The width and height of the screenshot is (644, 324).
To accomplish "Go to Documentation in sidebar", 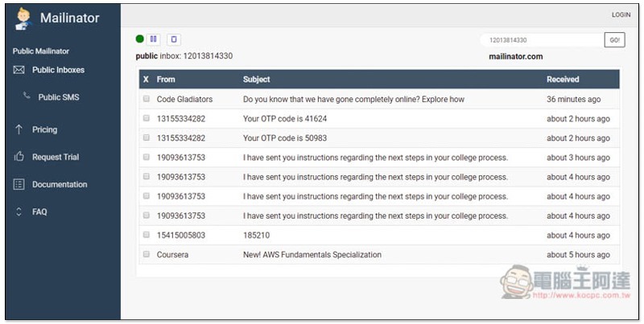I will (x=60, y=184).
